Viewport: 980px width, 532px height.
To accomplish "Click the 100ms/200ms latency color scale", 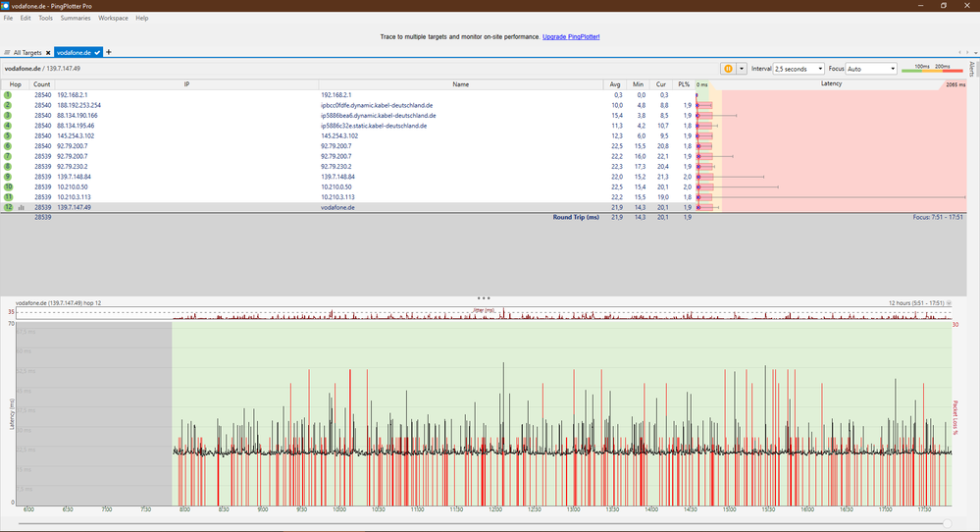I will 931,69.
